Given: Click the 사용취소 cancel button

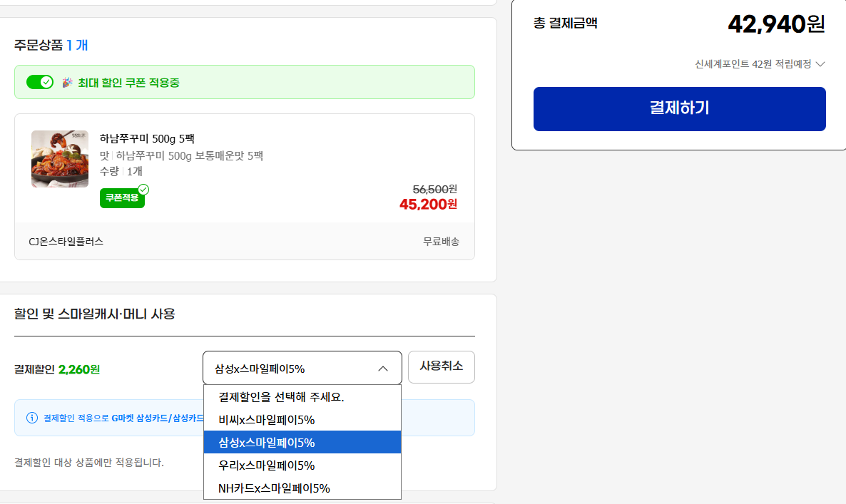Looking at the screenshot, I should tap(441, 367).
